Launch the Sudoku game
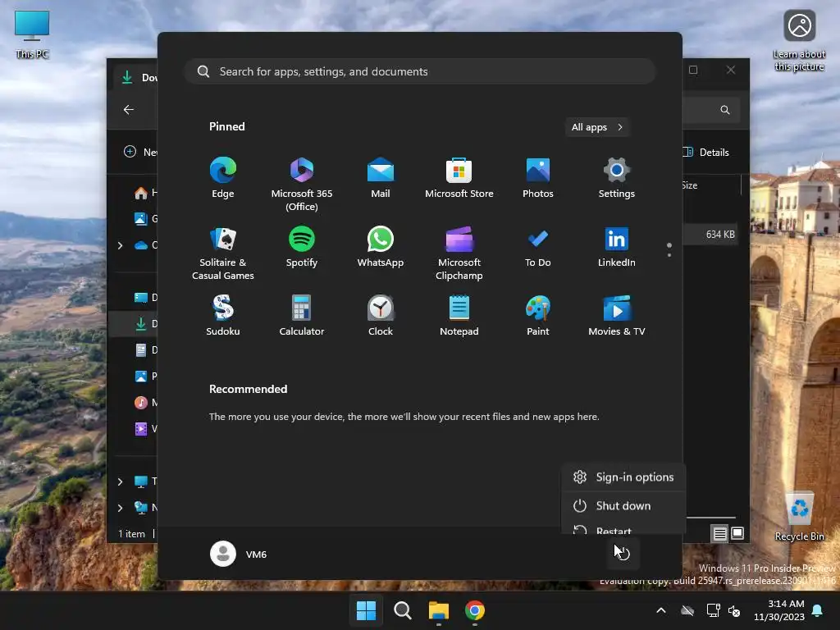 coord(223,316)
